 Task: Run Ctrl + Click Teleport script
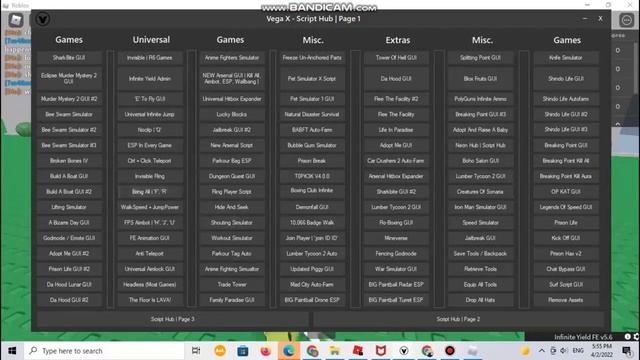pos(150,161)
